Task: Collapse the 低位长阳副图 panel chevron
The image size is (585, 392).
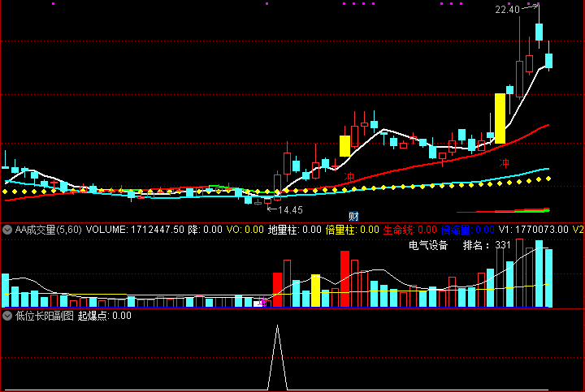Action: [7, 316]
